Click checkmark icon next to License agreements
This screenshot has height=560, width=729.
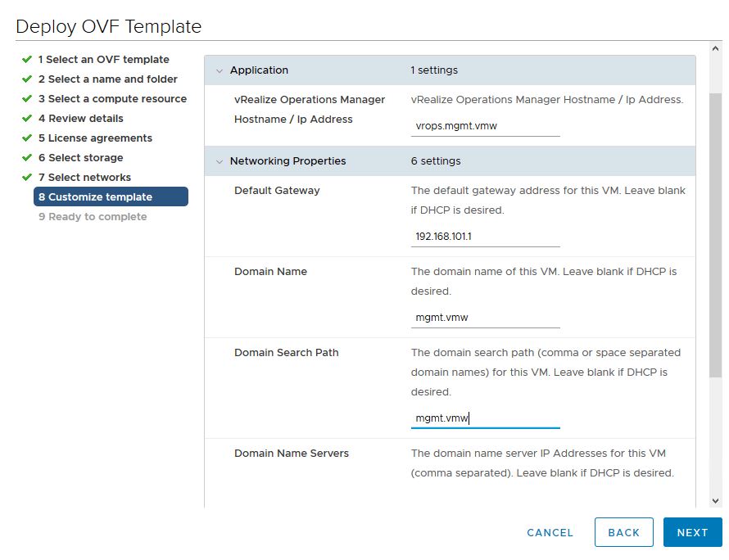click(x=27, y=138)
